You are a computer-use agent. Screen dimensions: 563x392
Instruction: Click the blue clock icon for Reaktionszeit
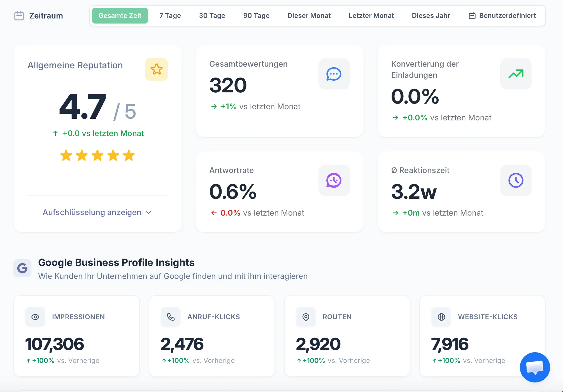point(515,180)
